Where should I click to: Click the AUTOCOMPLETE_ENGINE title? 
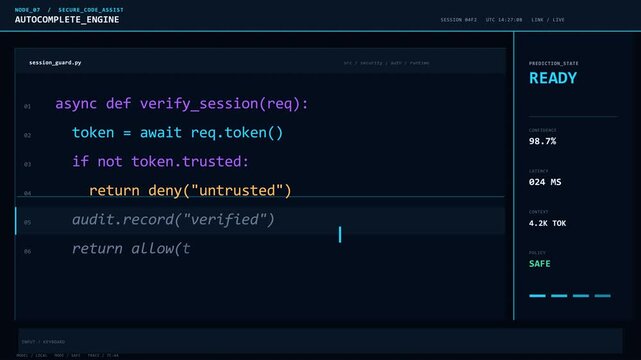pos(67,20)
